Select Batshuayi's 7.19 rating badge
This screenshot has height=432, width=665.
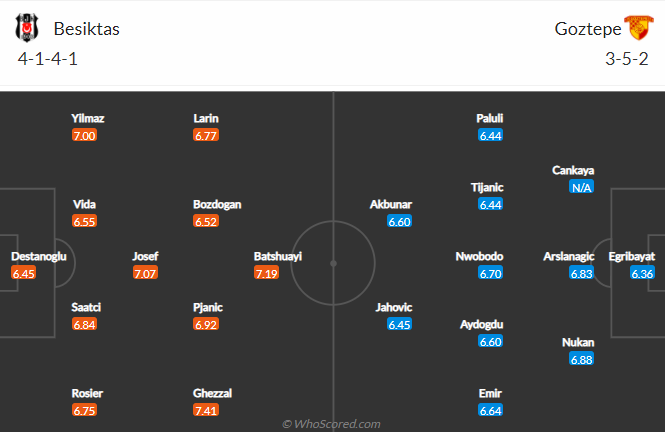tap(266, 273)
